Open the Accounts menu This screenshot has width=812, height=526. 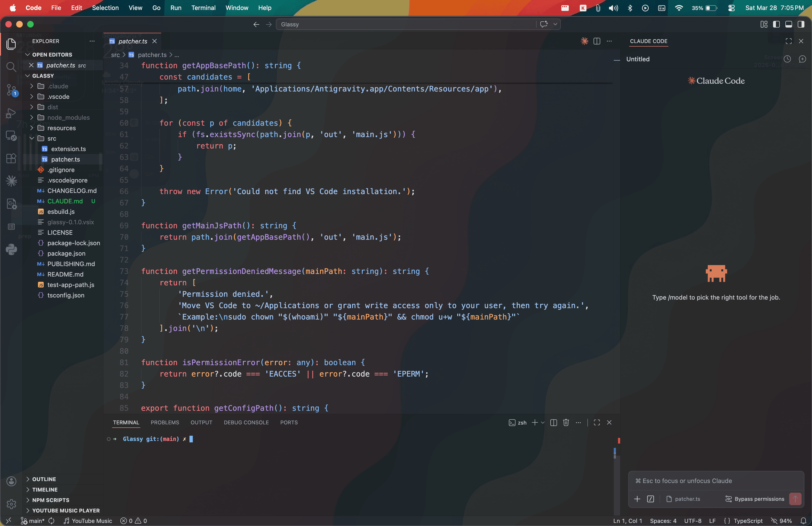[11, 481]
